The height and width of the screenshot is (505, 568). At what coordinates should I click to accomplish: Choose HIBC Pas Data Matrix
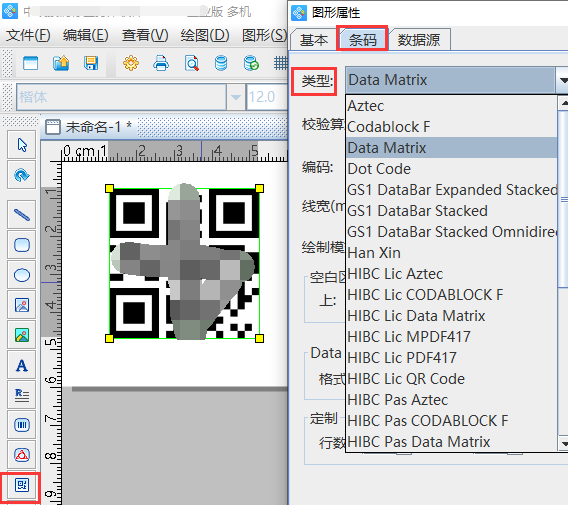(x=451, y=442)
